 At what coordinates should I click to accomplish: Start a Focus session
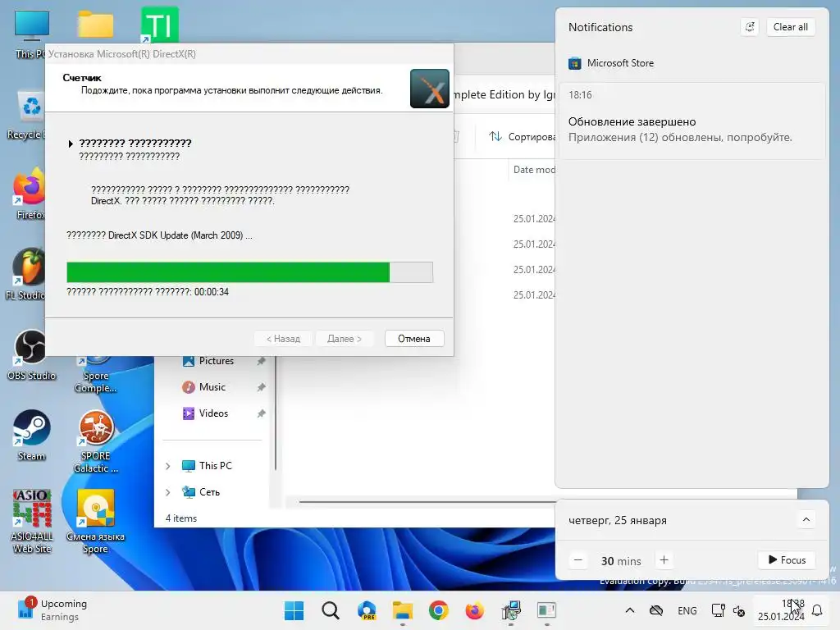tap(787, 560)
